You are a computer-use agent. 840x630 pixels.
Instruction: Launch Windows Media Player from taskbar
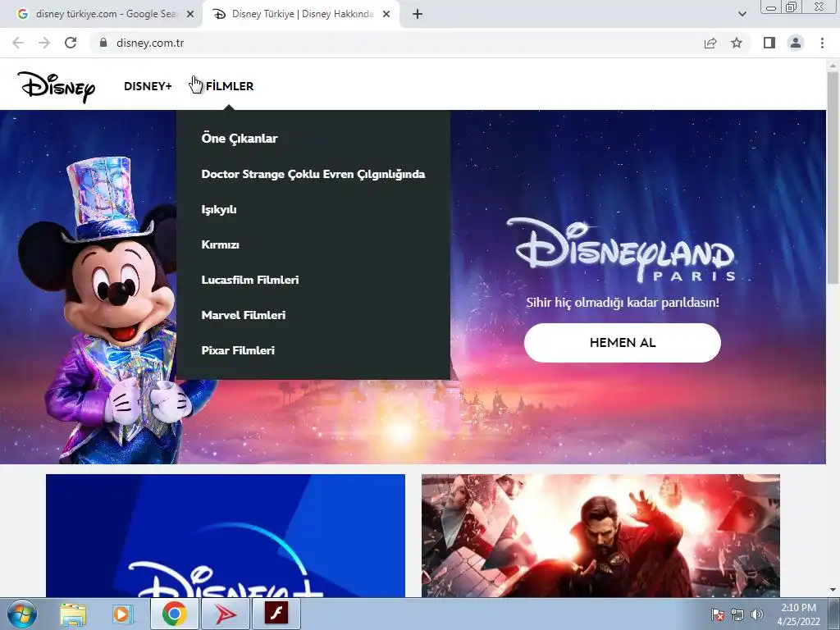coord(122,614)
